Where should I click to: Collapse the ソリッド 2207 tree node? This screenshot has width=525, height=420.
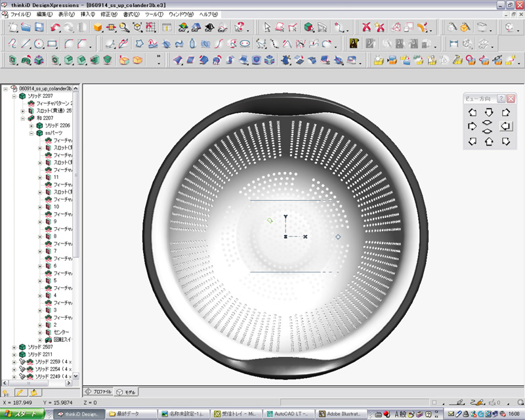(x=14, y=96)
